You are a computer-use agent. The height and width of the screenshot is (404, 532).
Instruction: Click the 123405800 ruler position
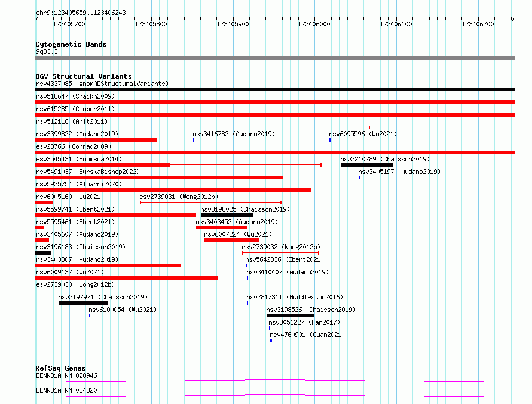point(151,24)
